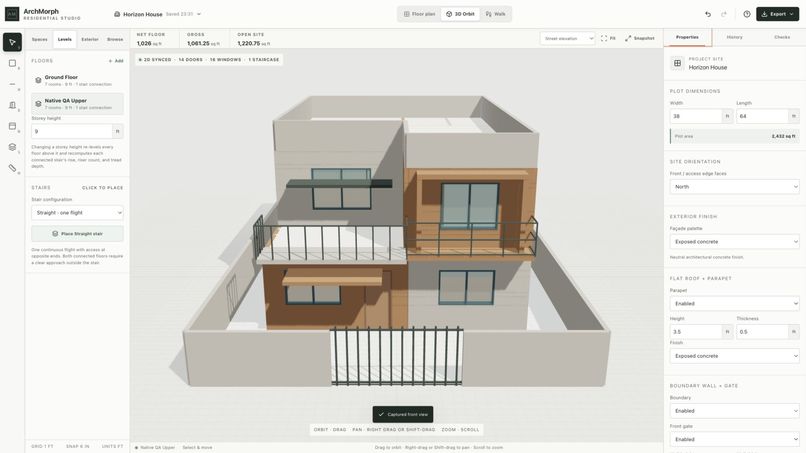Open the Horizon House project dropdown chevron
This screenshot has width=806, height=453.
click(199, 14)
